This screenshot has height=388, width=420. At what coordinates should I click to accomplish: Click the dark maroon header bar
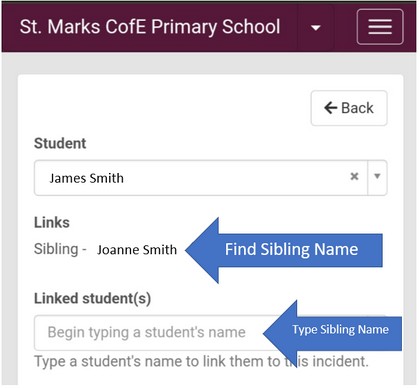point(209,27)
